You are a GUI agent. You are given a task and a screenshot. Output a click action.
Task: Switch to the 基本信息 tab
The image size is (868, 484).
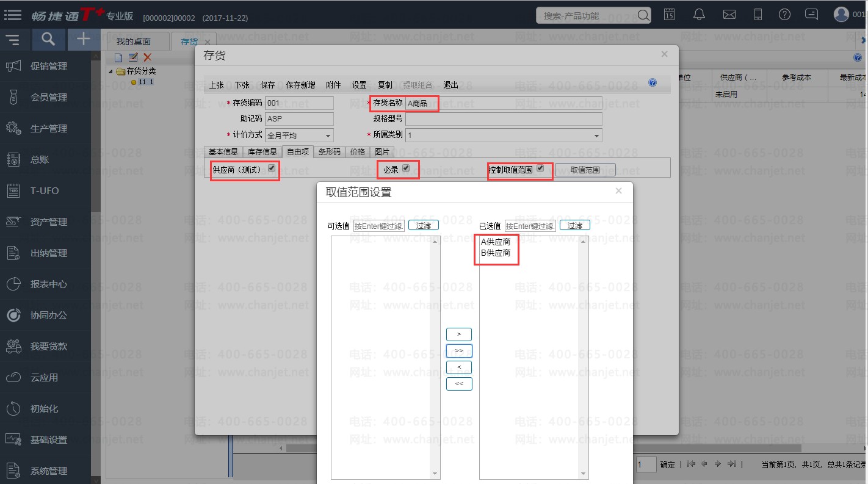point(223,152)
